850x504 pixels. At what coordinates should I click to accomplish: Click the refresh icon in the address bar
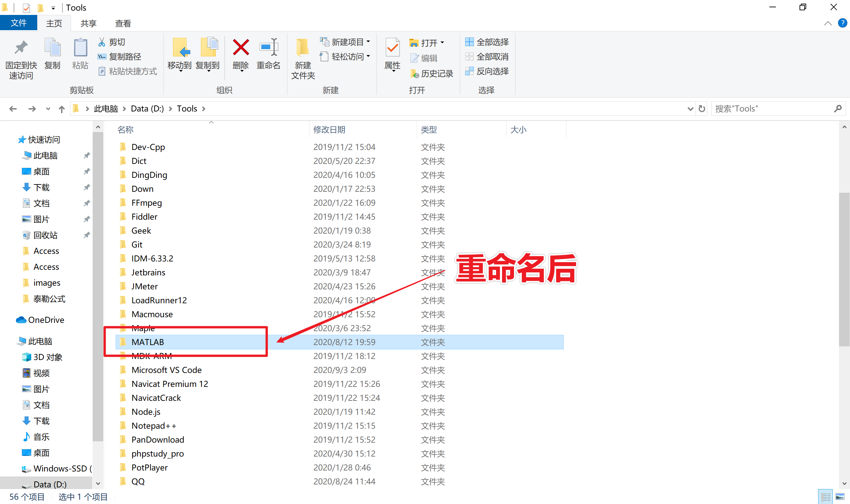point(702,108)
